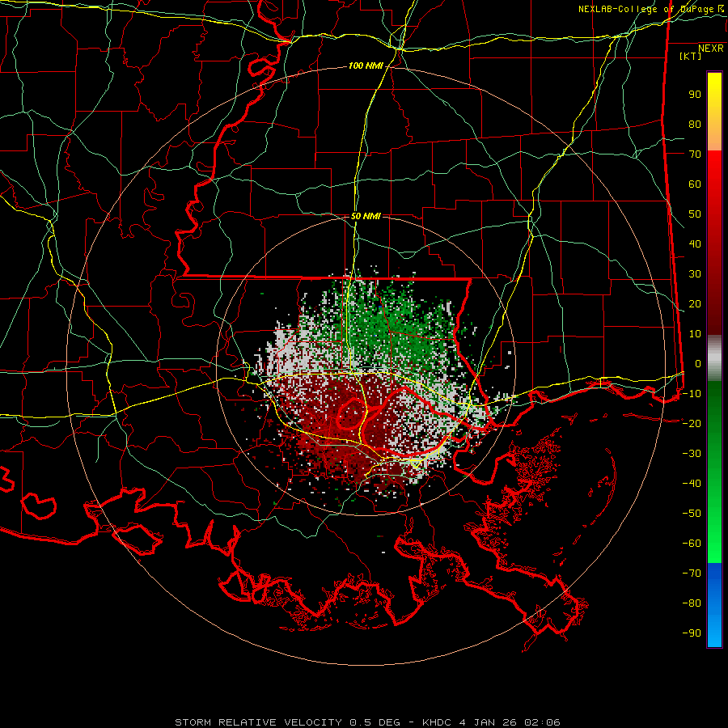Image resolution: width=728 pixels, height=728 pixels.
Task: Click the -40 value on the velocity scale
Action: point(692,484)
